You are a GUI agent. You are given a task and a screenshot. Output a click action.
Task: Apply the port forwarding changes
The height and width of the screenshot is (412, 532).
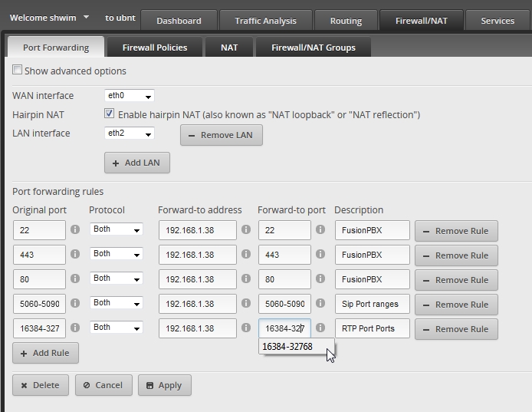click(x=164, y=385)
